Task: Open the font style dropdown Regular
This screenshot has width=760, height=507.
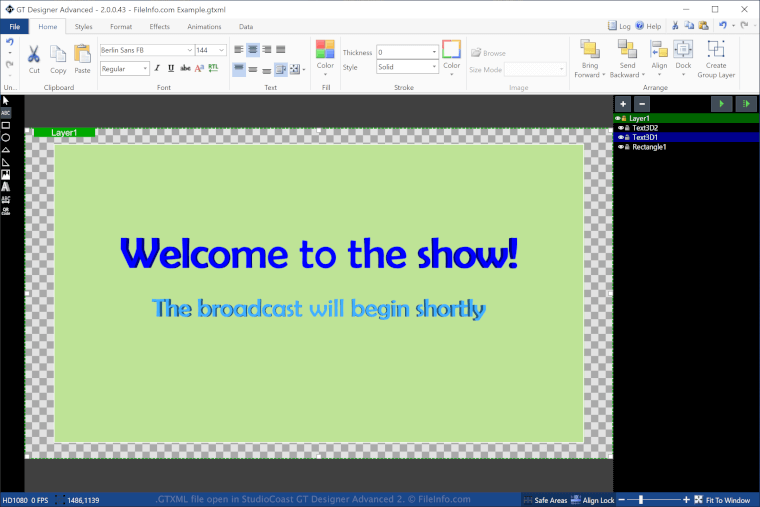Action: coord(145,69)
